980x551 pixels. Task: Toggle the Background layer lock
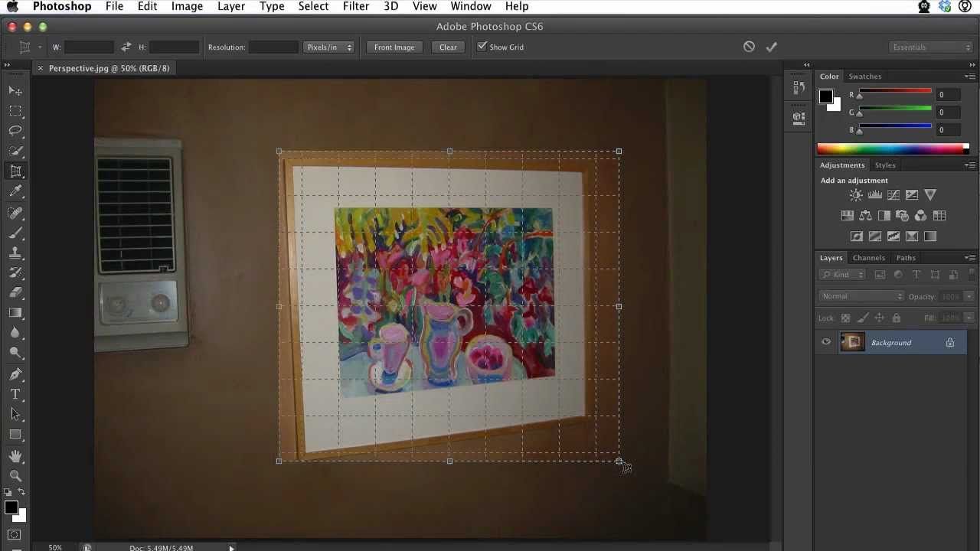(x=949, y=343)
